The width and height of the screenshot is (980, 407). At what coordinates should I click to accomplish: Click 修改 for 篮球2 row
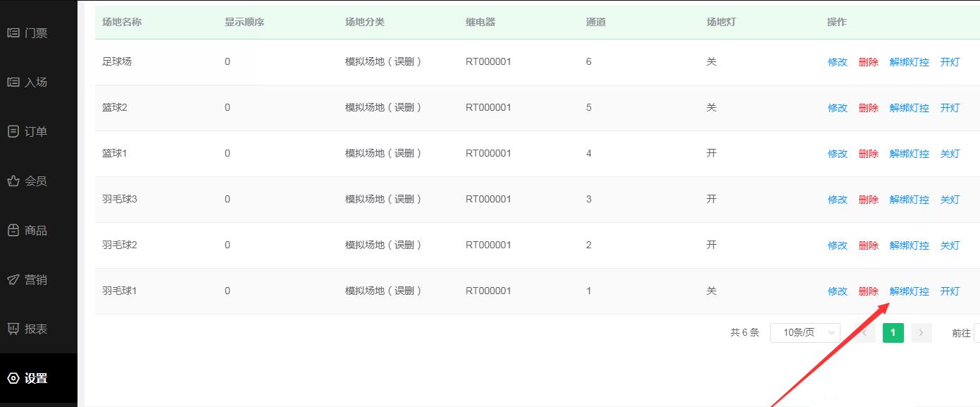click(837, 108)
